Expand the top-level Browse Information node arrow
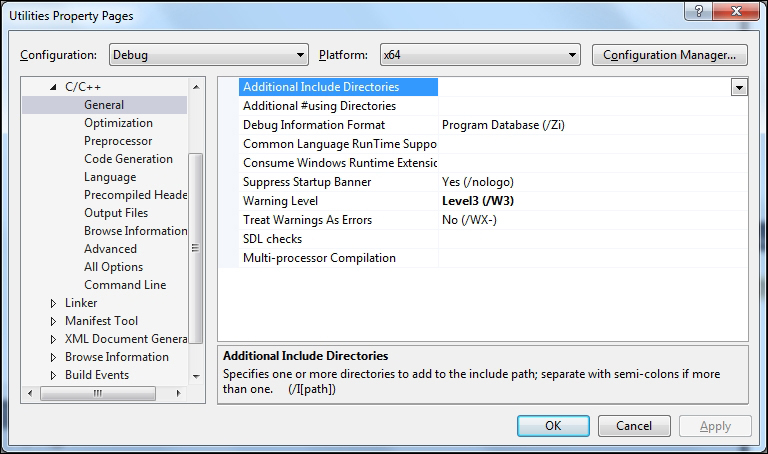The width and height of the screenshot is (768, 454). pyautogui.click(x=53, y=357)
